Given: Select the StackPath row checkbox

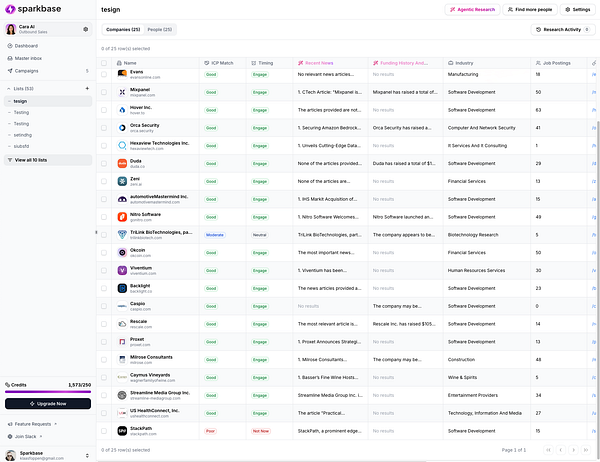Looking at the screenshot, I should (104, 431).
